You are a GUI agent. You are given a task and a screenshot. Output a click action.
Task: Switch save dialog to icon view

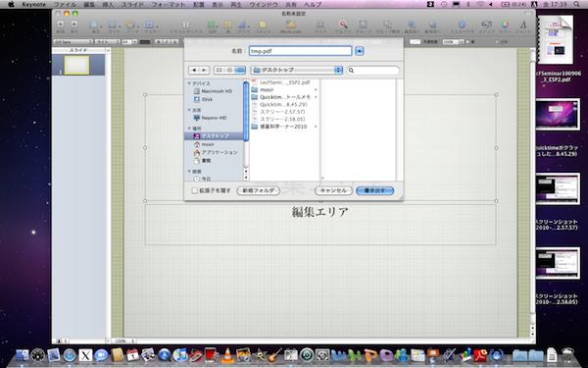(219, 70)
